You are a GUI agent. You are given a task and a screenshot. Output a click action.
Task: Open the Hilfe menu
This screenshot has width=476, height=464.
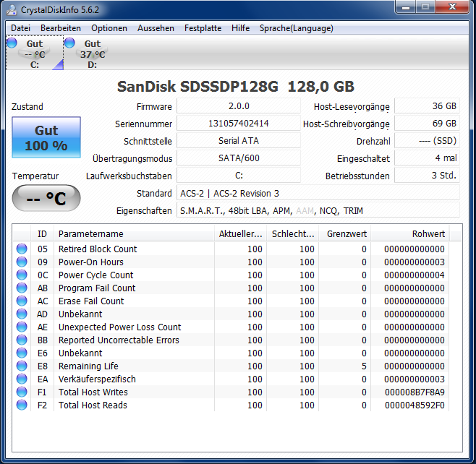[x=240, y=28]
